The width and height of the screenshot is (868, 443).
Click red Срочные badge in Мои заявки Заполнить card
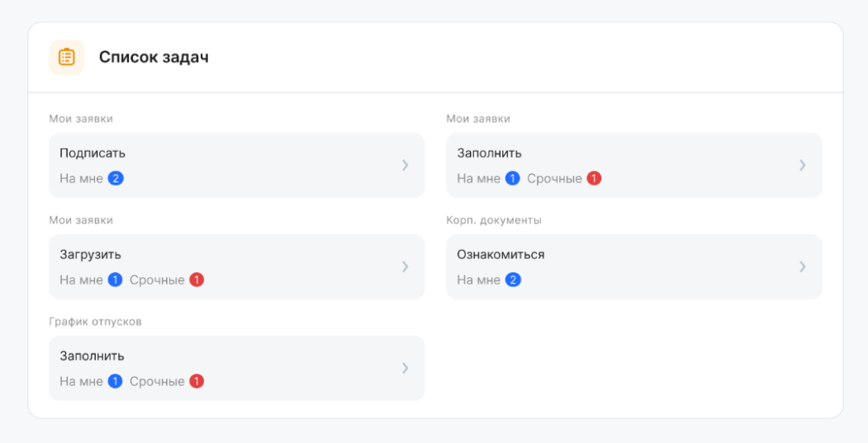pyautogui.click(x=594, y=178)
